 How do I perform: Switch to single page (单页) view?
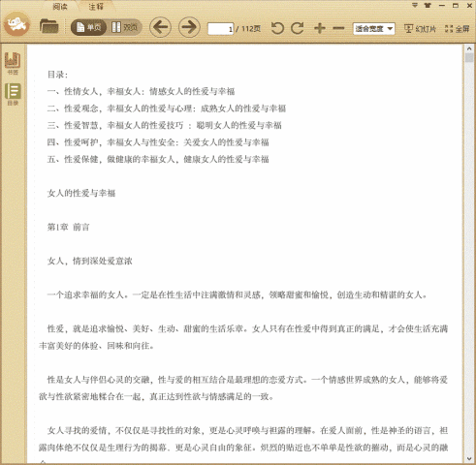[89, 27]
